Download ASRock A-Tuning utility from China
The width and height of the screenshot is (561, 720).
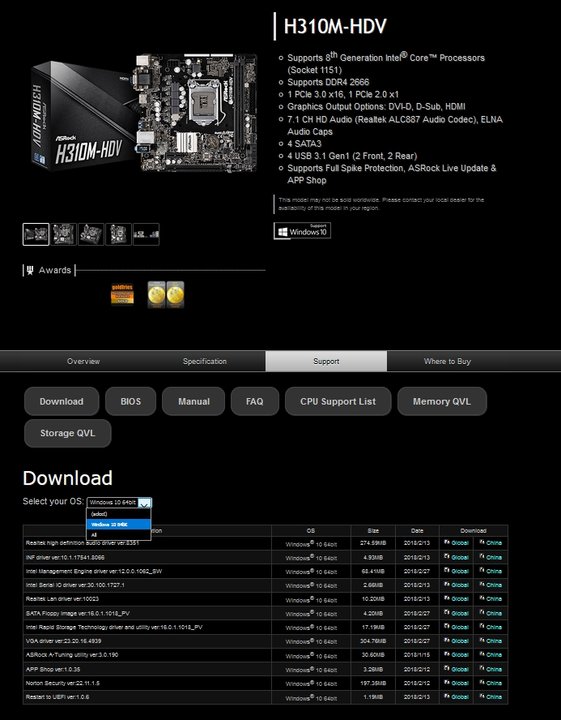[491, 655]
